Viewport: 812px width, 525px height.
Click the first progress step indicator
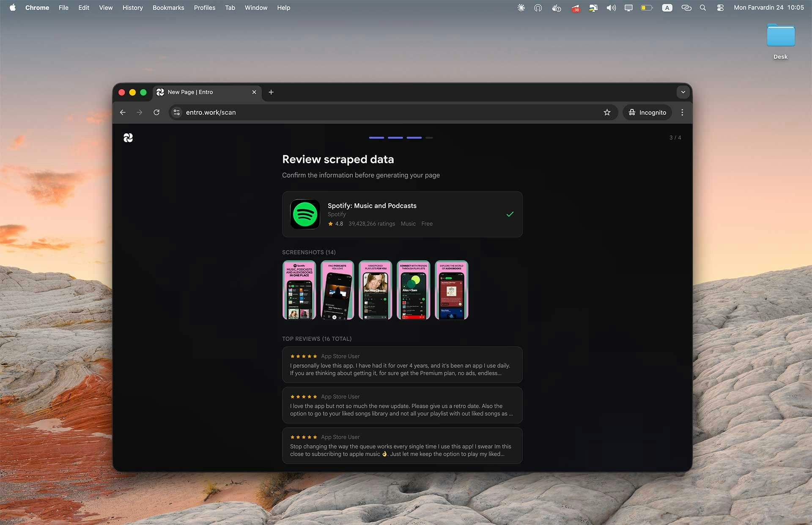click(x=376, y=137)
